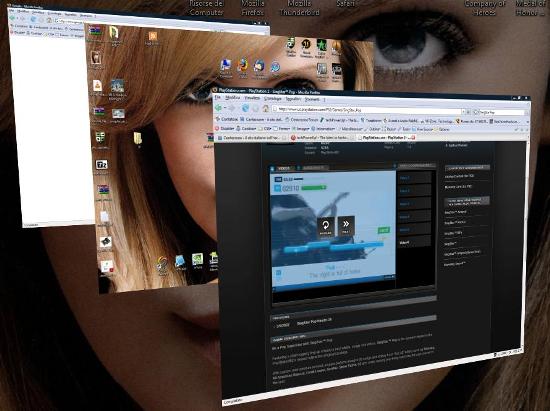Select Video 3 in the video list

(x=414, y=204)
